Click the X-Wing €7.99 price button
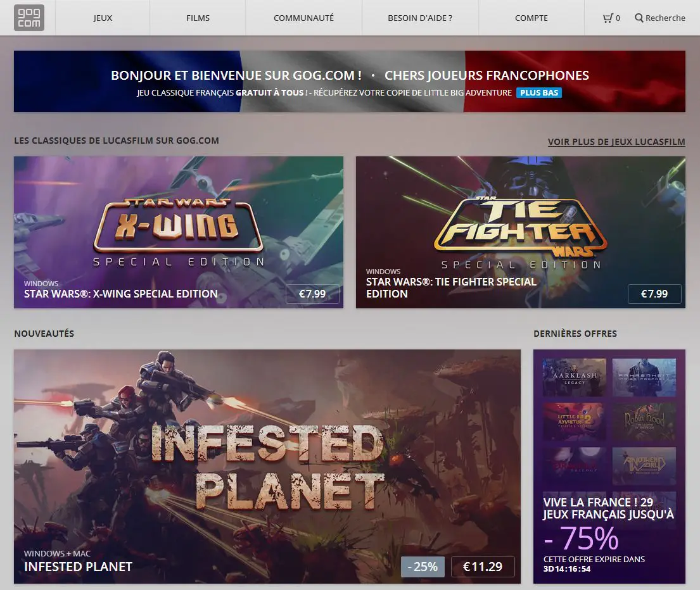 [x=312, y=294]
